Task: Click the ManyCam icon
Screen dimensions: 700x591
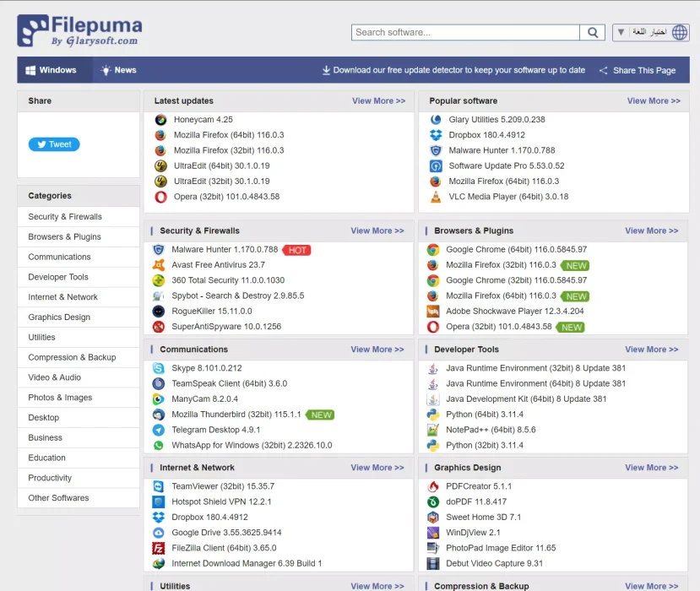Action: click(x=159, y=399)
